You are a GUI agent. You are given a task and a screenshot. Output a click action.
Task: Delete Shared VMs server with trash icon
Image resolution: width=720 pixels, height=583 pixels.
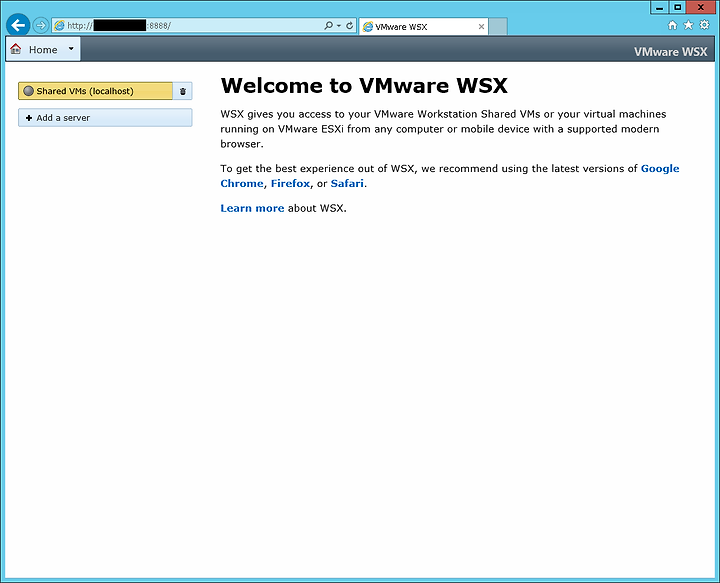point(183,91)
